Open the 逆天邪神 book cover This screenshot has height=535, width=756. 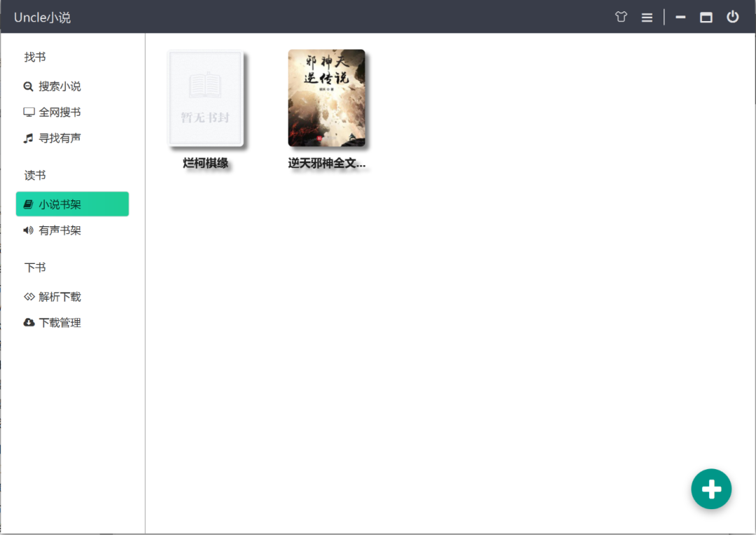pos(326,98)
